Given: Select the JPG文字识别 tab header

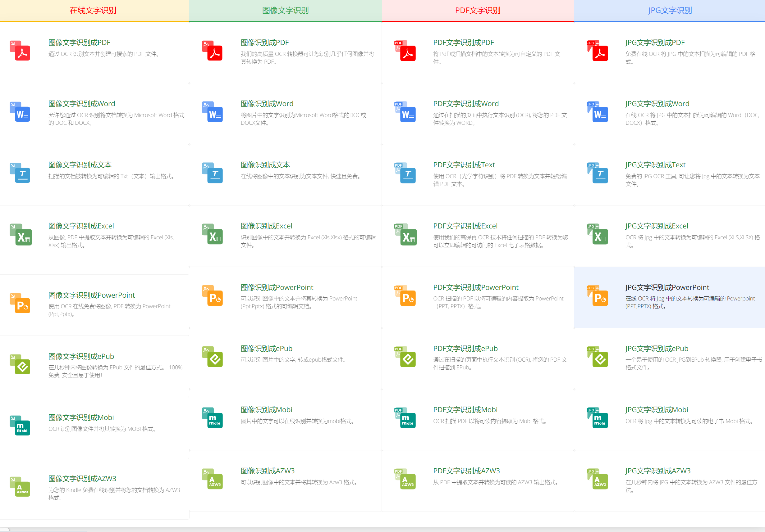Looking at the screenshot, I should coord(670,10).
